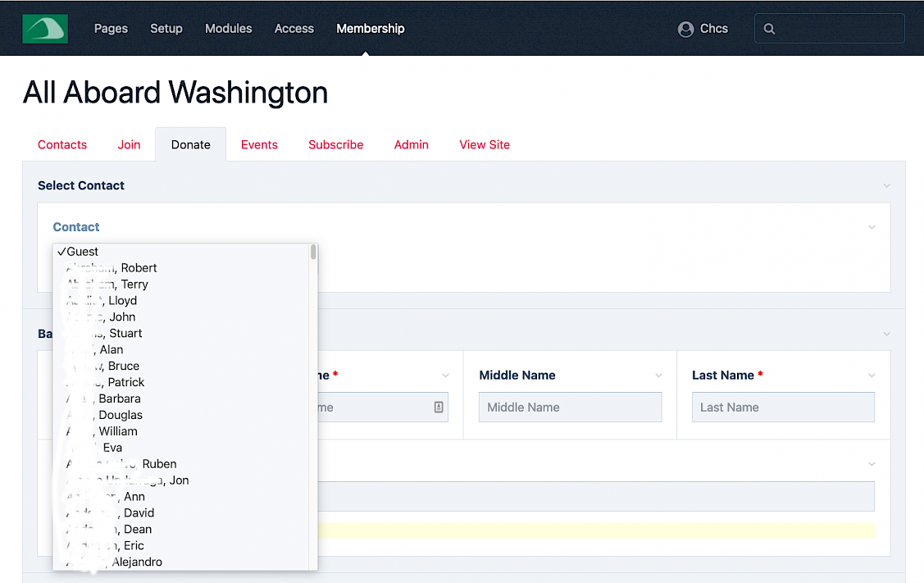Viewport: 924px width, 583px height.
Task: Expand the Last Name field chevron
Action: point(872,376)
